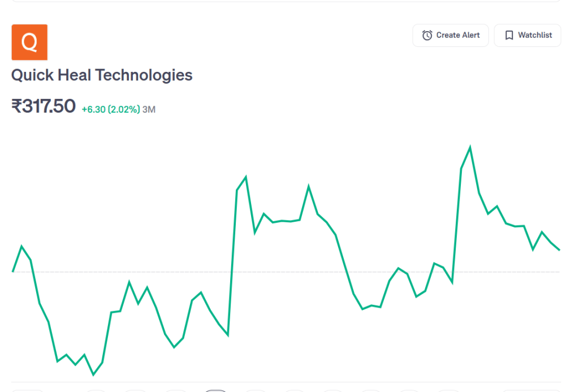Click the lowest trough of the price chart
This screenshot has width=579, height=392.
coord(93,374)
